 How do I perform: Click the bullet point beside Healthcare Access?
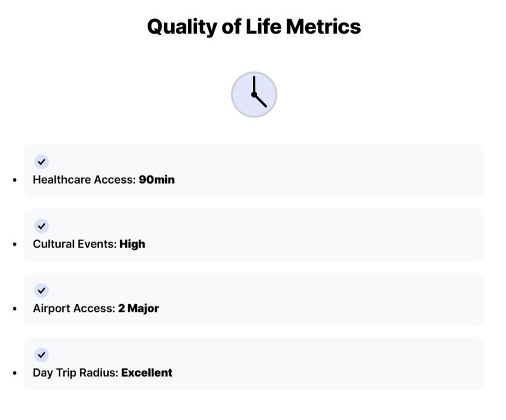15,180
